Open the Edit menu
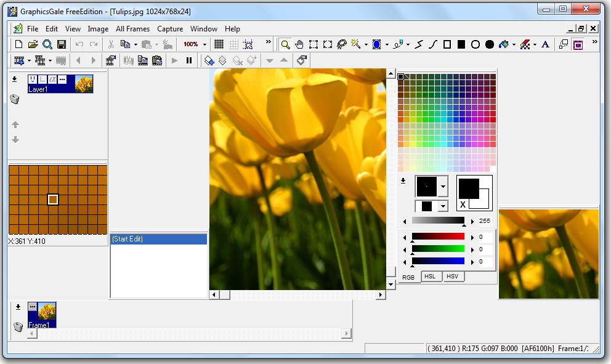611x364 pixels. click(52, 29)
